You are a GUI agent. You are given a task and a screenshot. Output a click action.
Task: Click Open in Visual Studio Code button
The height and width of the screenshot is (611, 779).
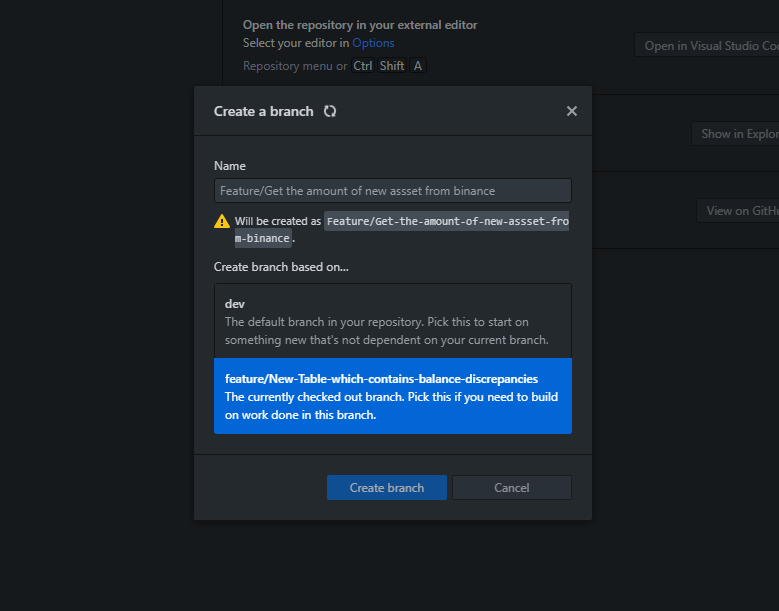coord(706,46)
